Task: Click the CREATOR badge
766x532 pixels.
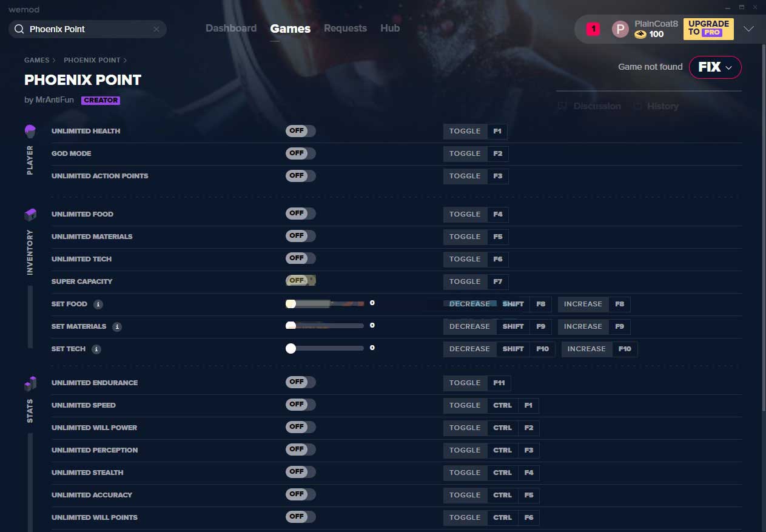Action: [x=101, y=101]
